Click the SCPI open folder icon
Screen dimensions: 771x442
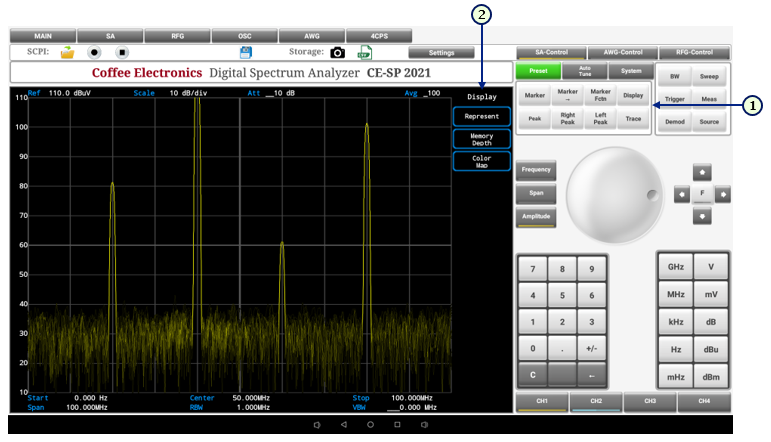click(x=67, y=52)
